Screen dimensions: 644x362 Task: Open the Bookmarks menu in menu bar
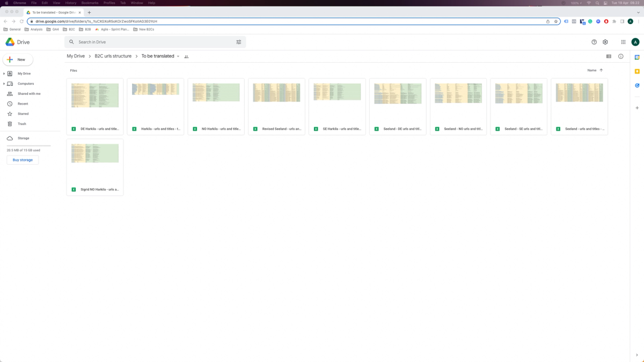pos(90,3)
